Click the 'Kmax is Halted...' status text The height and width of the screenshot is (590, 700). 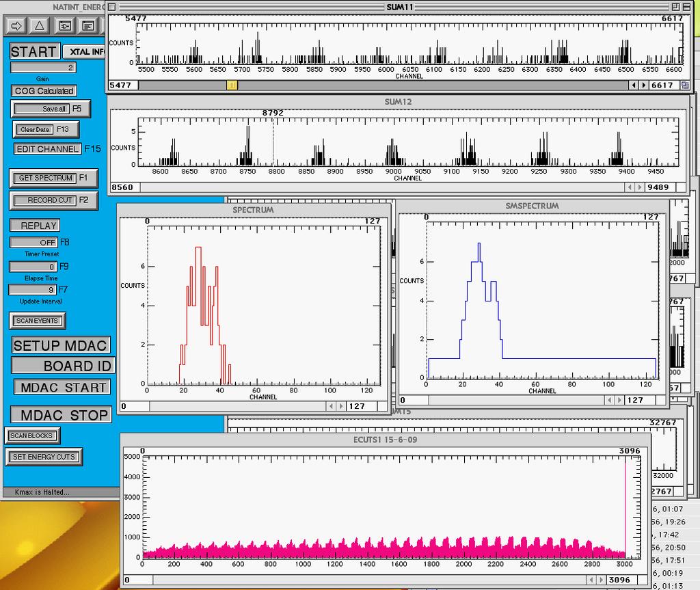42,492
